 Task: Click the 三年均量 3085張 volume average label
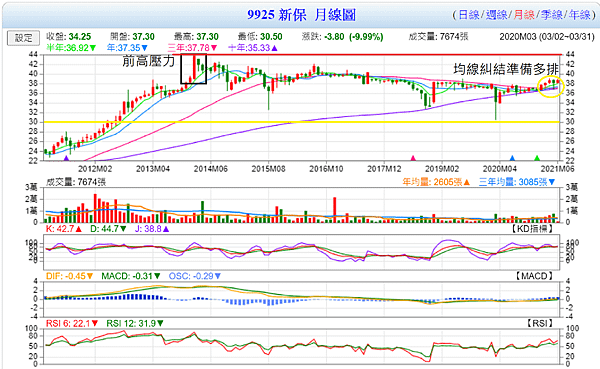click(517, 182)
